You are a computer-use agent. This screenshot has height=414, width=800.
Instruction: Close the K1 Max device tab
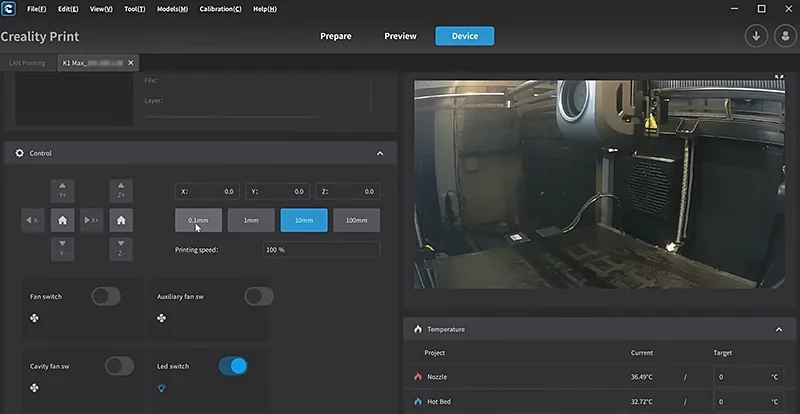[131, 63]
